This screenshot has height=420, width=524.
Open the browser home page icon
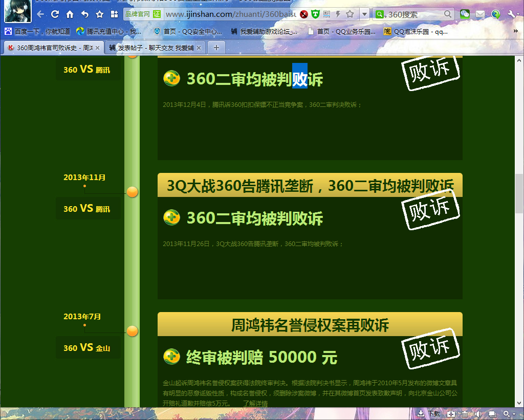[x=70, y=14]
